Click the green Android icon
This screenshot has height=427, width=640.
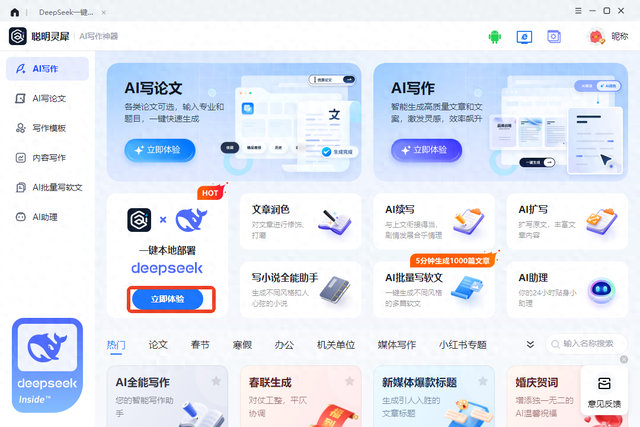click(x=495, y=37)
